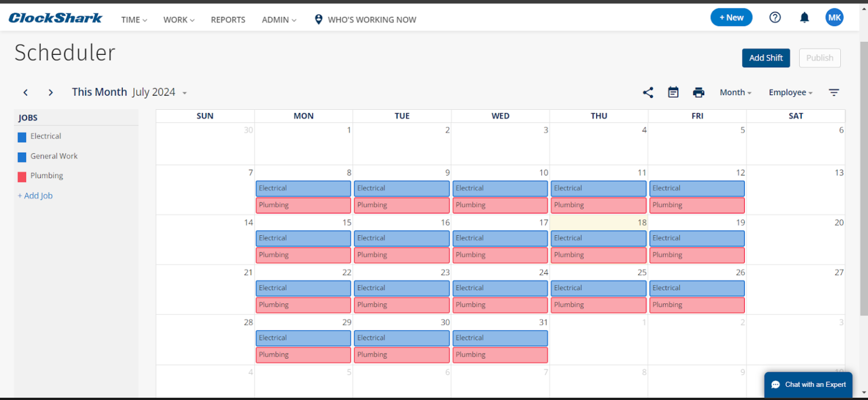
Task: Open Chat with an Expert
Action: [808, 385]
